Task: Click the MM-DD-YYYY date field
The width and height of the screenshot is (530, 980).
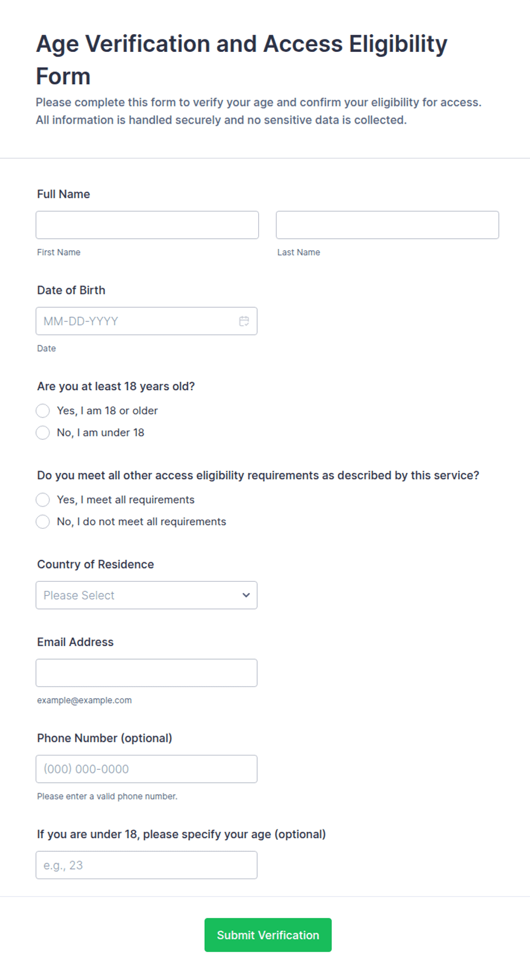Action: [146, 321]
